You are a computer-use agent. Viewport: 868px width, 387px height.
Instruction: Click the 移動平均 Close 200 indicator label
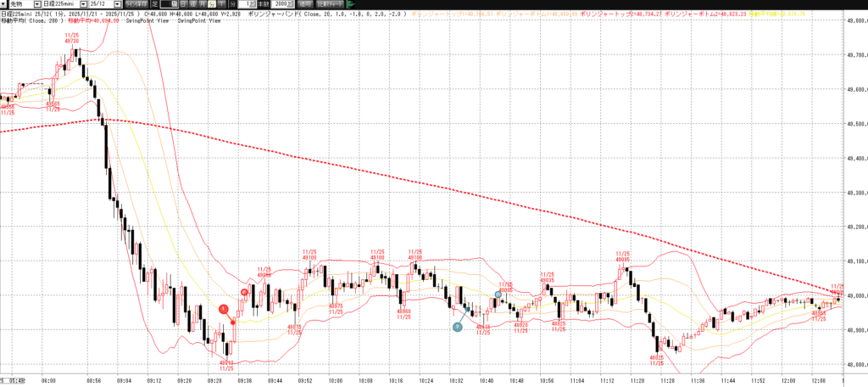[34, 20]
